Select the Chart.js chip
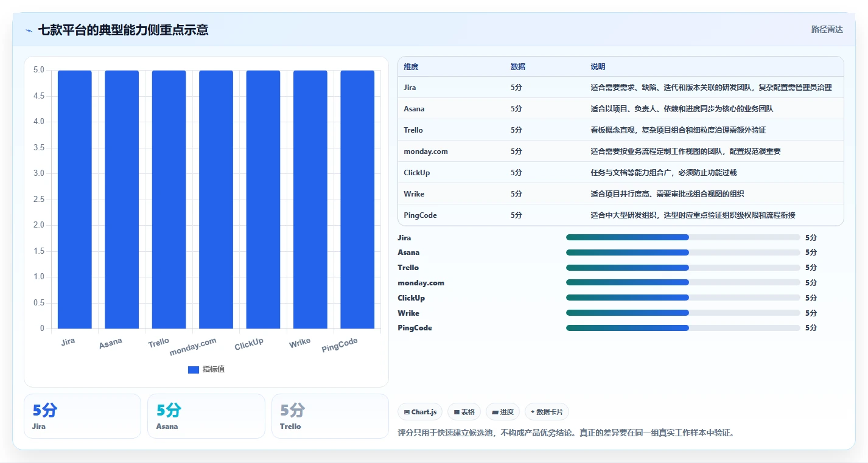The image size is (868, 463). [420, 412]
